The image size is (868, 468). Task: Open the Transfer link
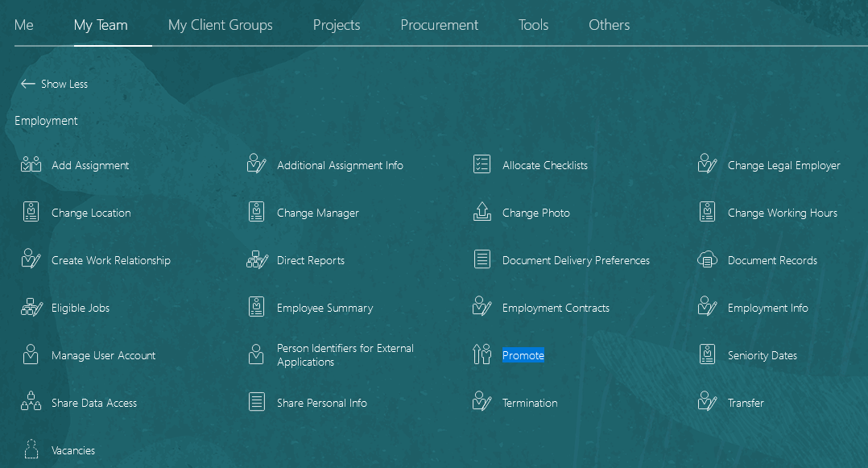(x=746, y=404)
